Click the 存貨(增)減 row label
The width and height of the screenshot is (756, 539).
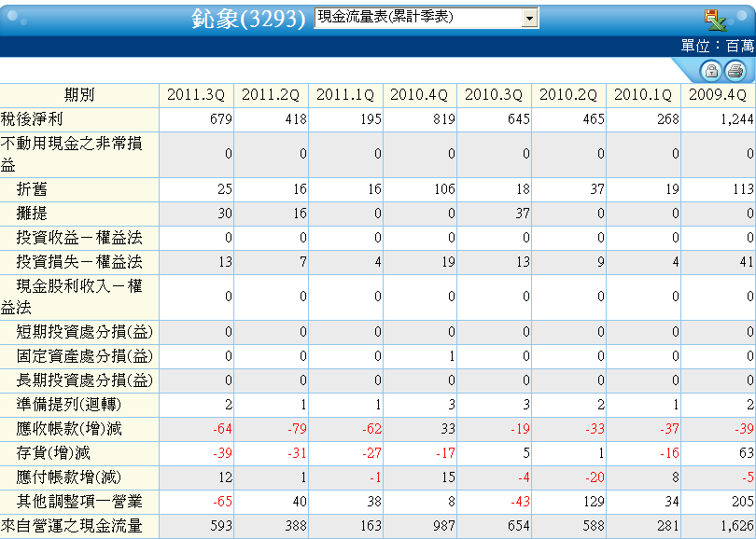pos(53,453)
